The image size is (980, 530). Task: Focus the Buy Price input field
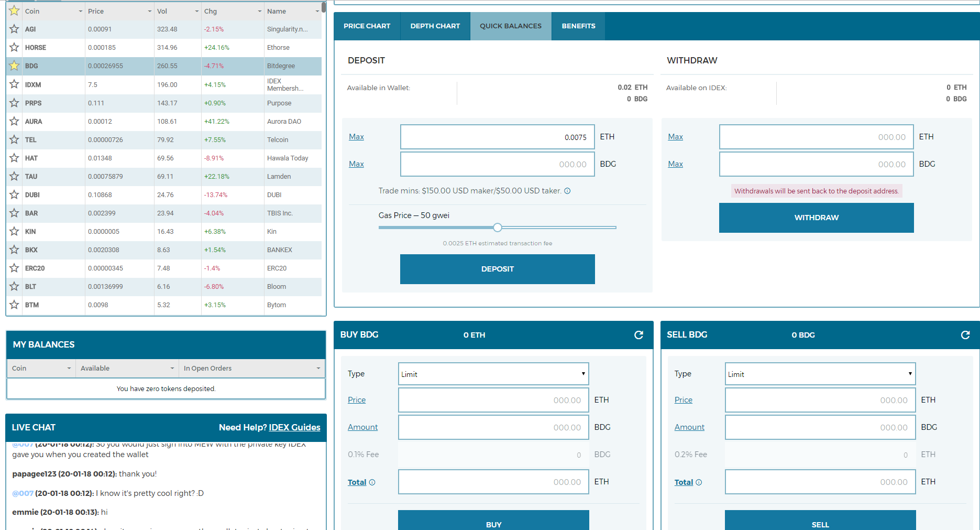click(493, 400)
